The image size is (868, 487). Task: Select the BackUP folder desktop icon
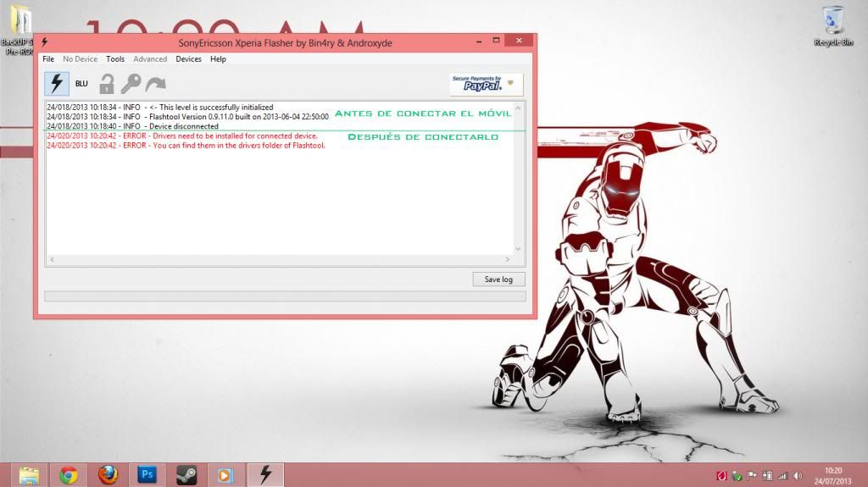click(x=19, y=30)
